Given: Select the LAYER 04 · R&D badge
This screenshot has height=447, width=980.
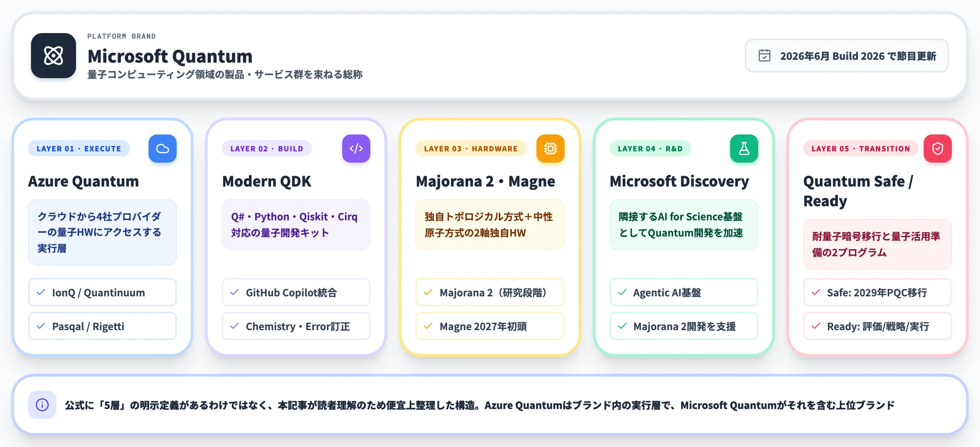Looking at the screenshot, I should [650, 149].
